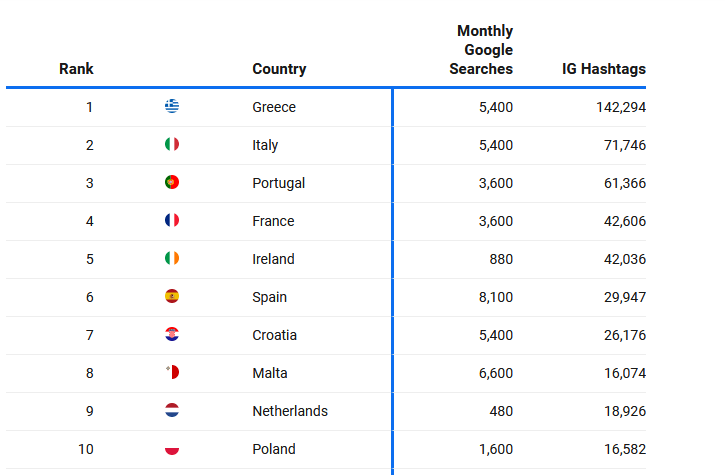This screenshot has height=475, width=725.
Task: Sort by the Country column header
Action: click(x=279, y=69)
